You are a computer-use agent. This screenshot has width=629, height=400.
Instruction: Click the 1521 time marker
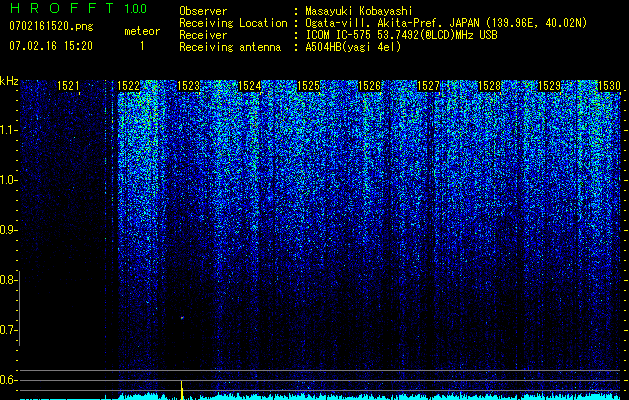tap(68, 86)
